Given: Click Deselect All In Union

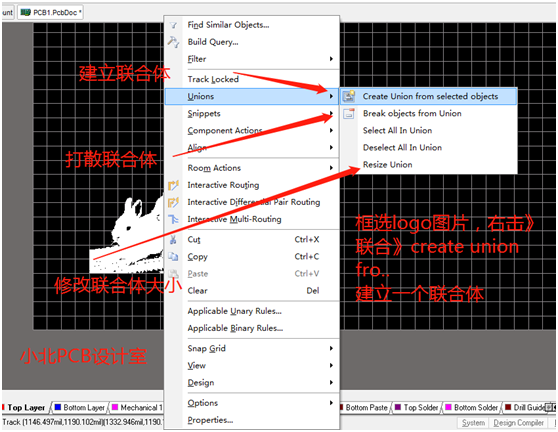Looking at the screenshot, I should pyautogui.click(x=428, y=147).
